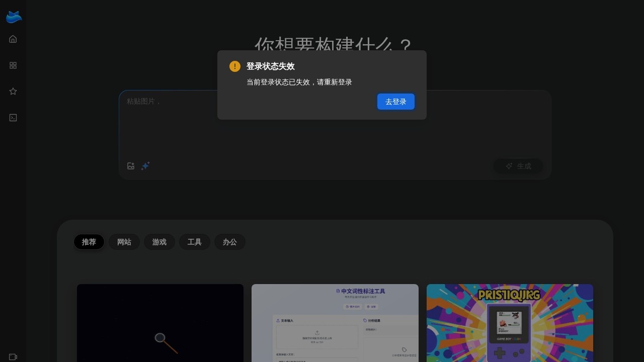Click the blue whale logo in sidebar
644x362 pixels.
[x=14, y=17]
